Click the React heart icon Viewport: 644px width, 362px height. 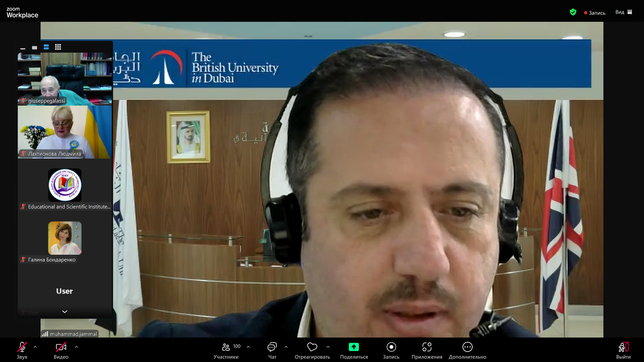tap(312, 347)
